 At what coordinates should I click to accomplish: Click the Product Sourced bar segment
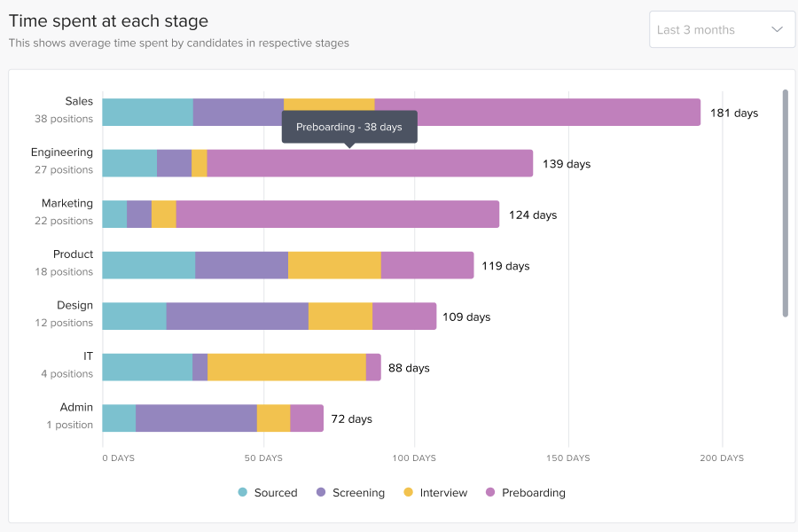[x=149, y=265]
